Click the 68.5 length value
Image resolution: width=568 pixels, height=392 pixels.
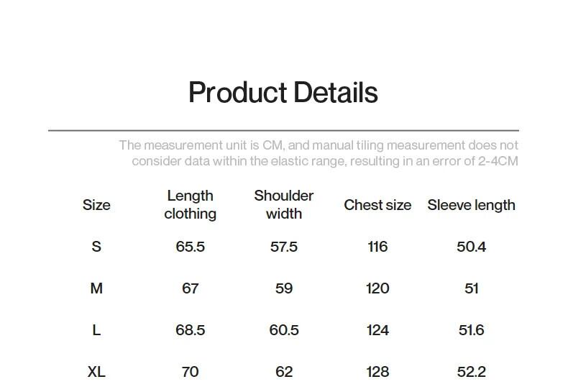[190, 330]
